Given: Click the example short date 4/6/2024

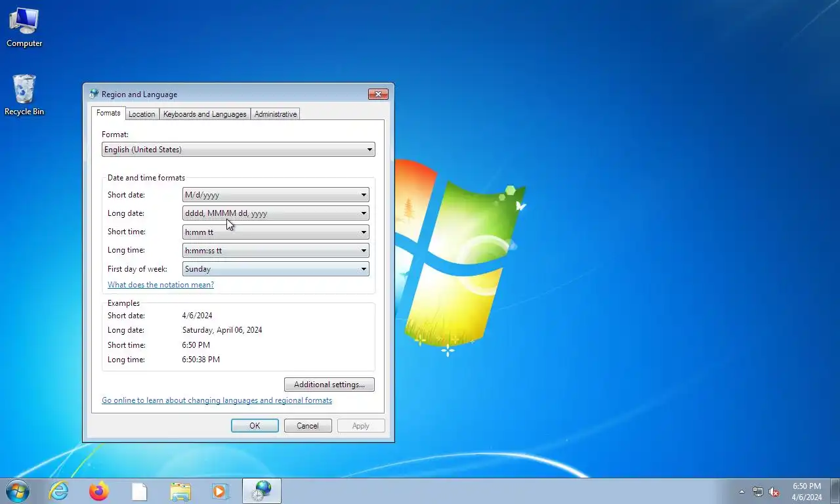Looking at the screenshot, I should (x=197, y=316).
